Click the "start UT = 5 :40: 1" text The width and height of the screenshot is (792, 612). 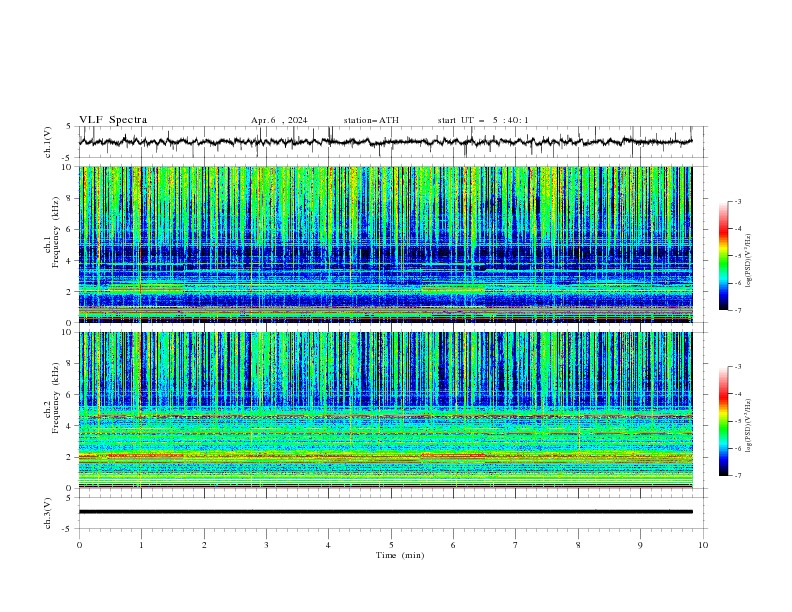[483, 120]
